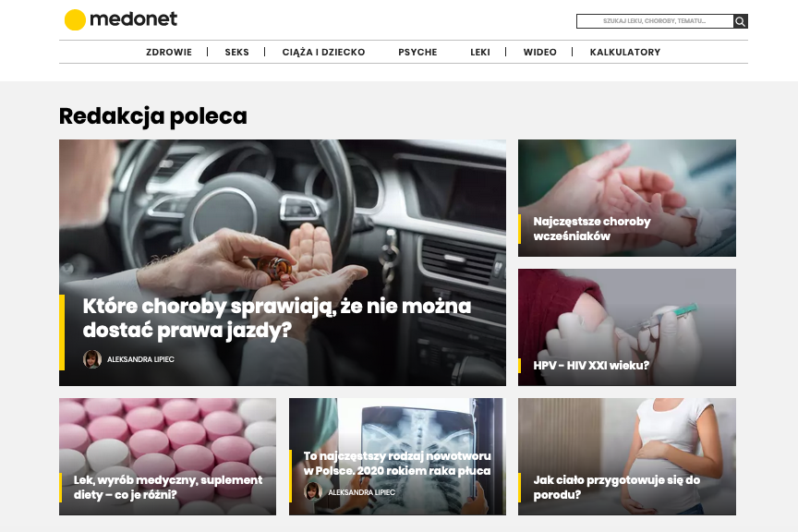The height and width of the screenshot is (532, 798).
Task: Select the Leki menu item
Action: coord(480,52)
